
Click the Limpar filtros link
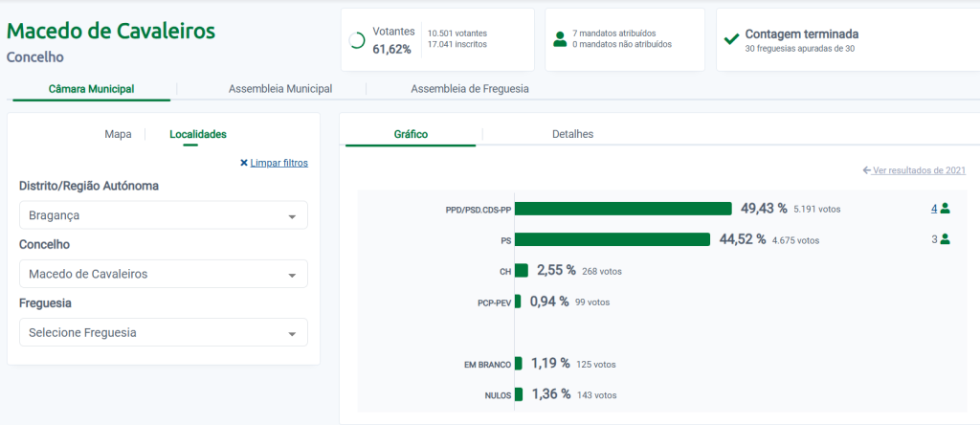[278, 163]
